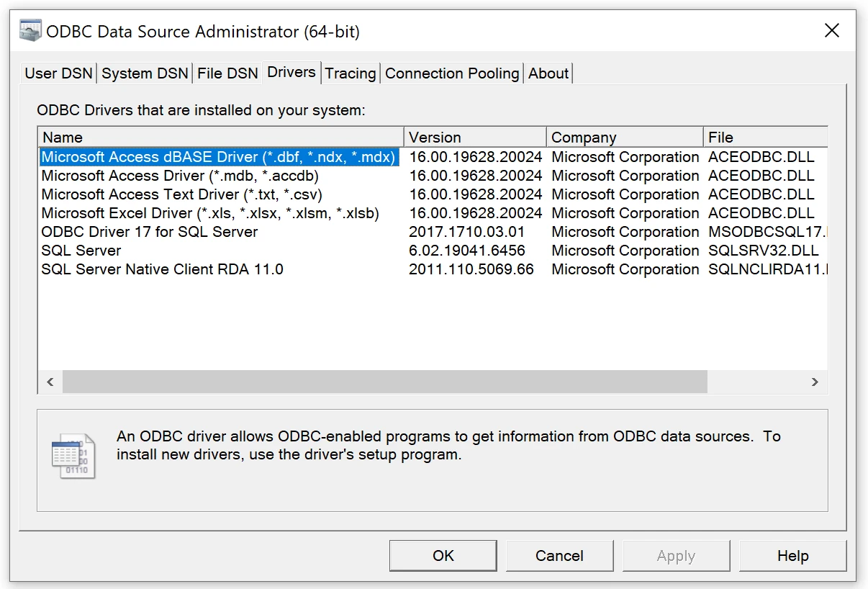Click the SQLSRV32.DLL file cell
The height and width of the screenshot is (589, 868).
pyautogui.click(x=764, y=251)
